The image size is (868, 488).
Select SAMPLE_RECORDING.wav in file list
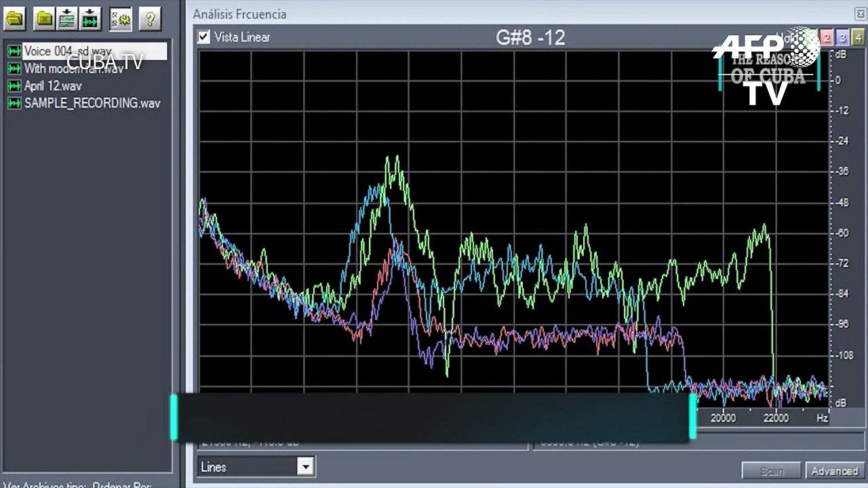[x=92, y=104]
